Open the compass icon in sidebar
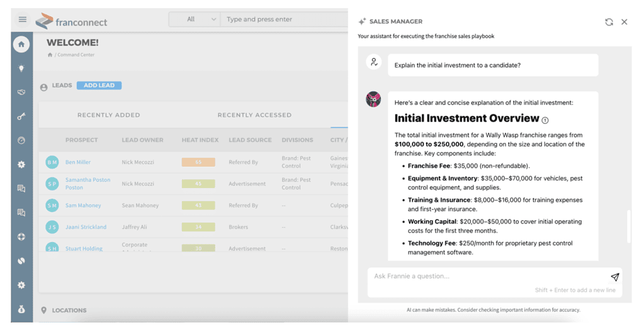 21,140
